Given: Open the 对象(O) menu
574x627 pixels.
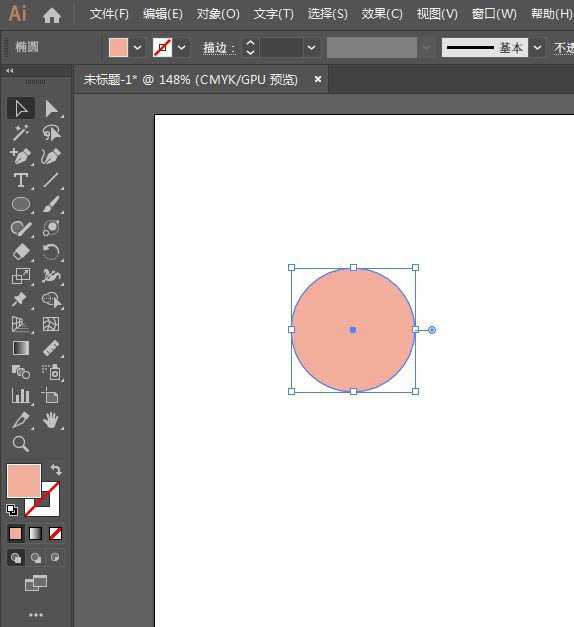Looking at the screenshot, I should point(218,14).
